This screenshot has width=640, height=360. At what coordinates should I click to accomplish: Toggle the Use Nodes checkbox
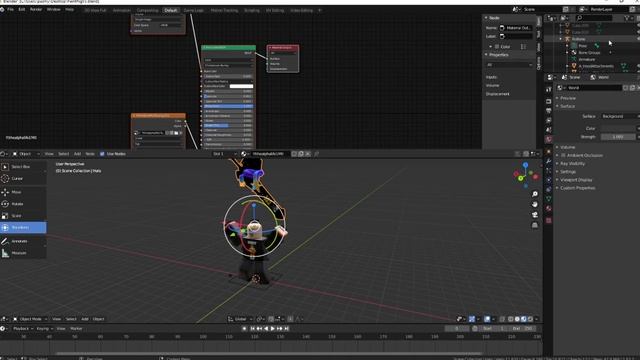pos(102,154)
